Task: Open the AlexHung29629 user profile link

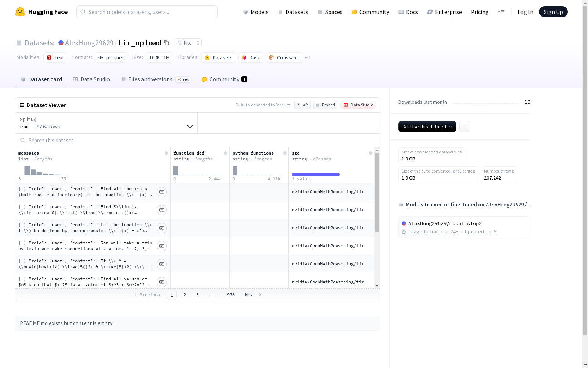Action: (89, 43)
